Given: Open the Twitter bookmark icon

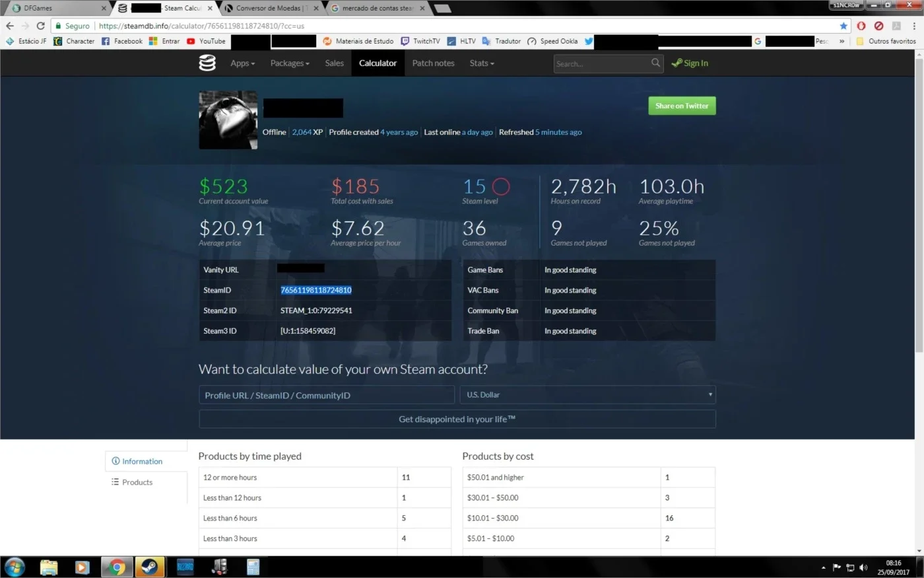Looking at the screenshot, I should point(589,41).
